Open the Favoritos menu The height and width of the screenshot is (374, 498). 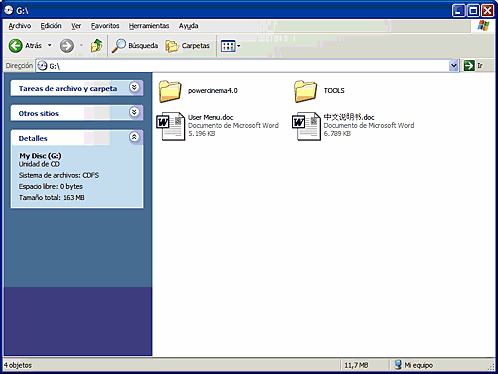click(105, 26)
